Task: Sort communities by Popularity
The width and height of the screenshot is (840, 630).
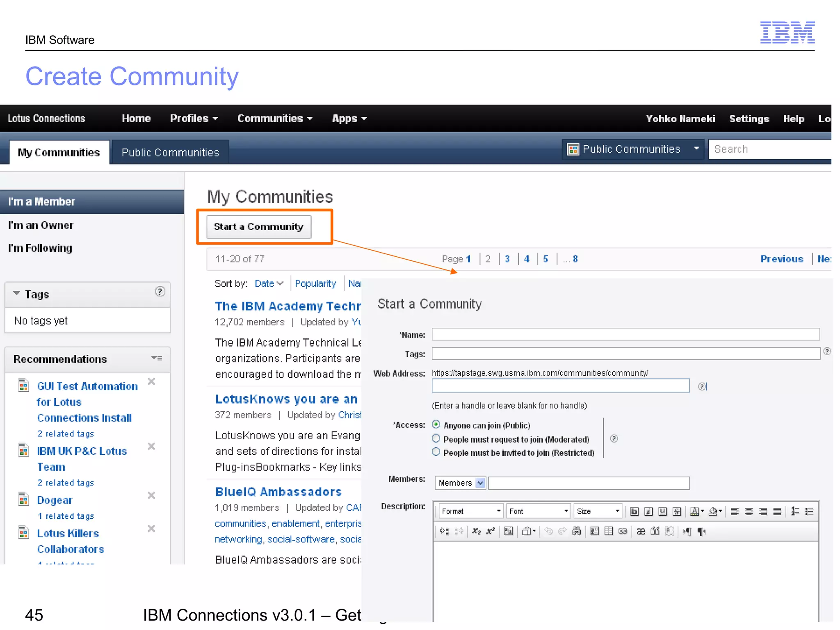Action: tap(315, 283)
